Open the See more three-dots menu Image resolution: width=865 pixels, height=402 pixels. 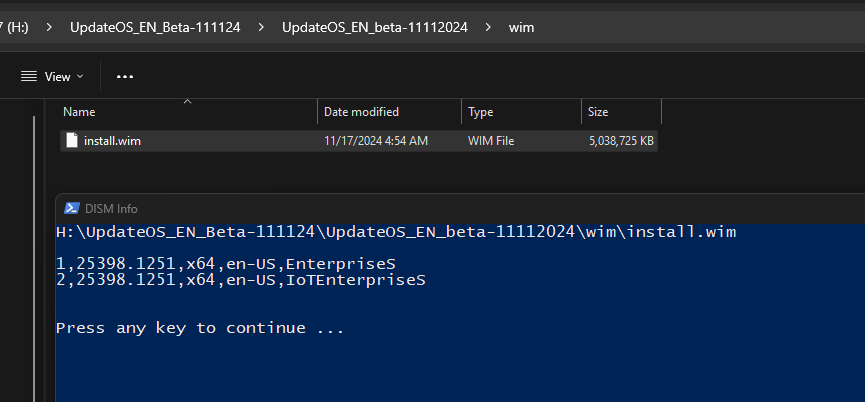(125, 76)
